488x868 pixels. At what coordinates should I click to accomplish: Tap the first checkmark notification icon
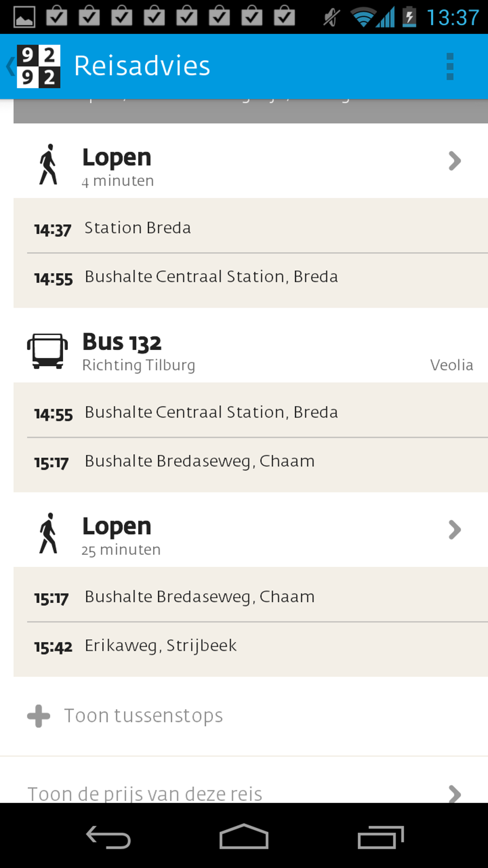click(56, 17)
